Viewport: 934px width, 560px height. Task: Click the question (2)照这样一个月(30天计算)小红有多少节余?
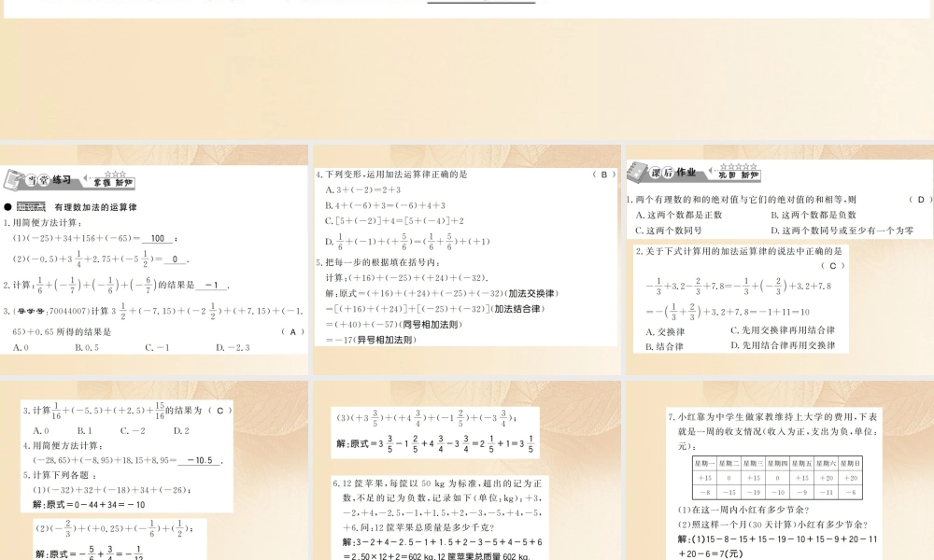click(772, 525)
